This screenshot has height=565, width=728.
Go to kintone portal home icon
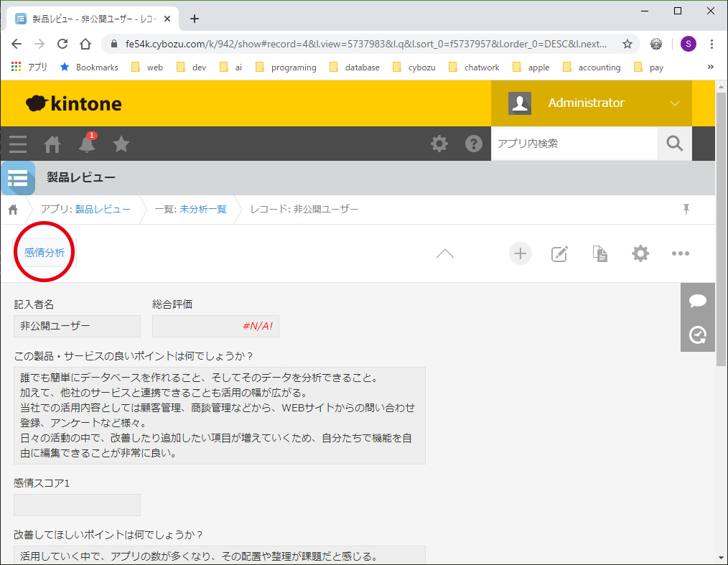(x=52, y=144)
